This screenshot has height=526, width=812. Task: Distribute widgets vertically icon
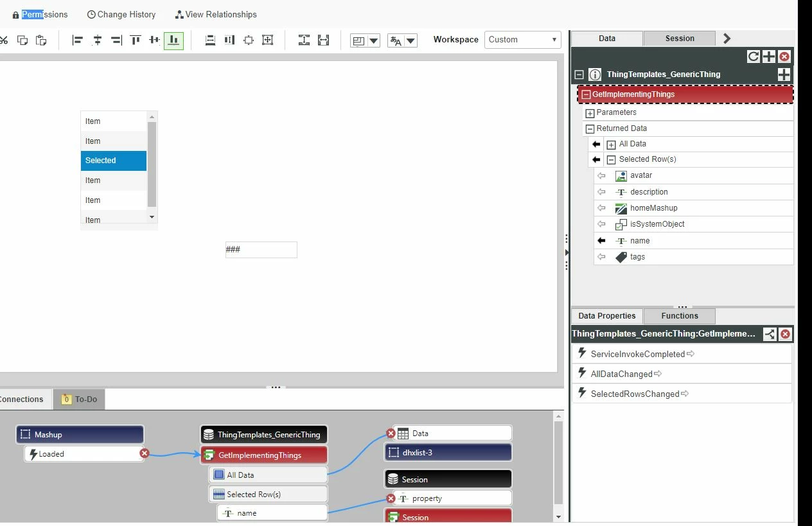(x=210, y=40)
